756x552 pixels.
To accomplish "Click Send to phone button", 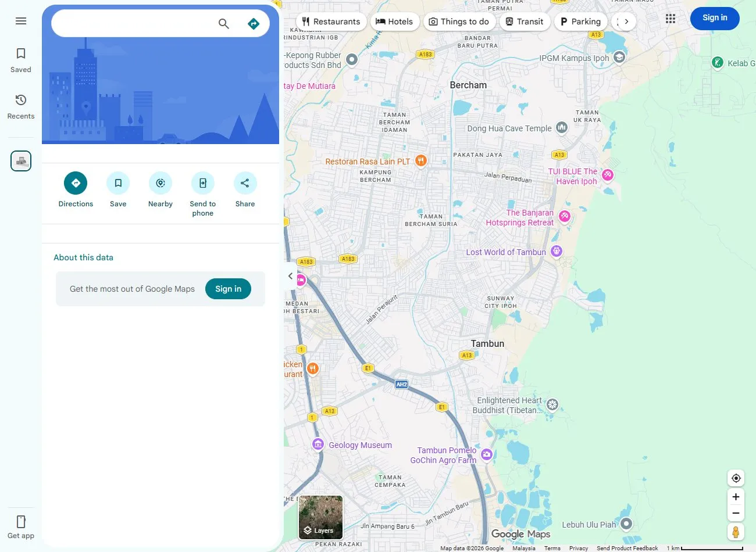I will [203, 183].
